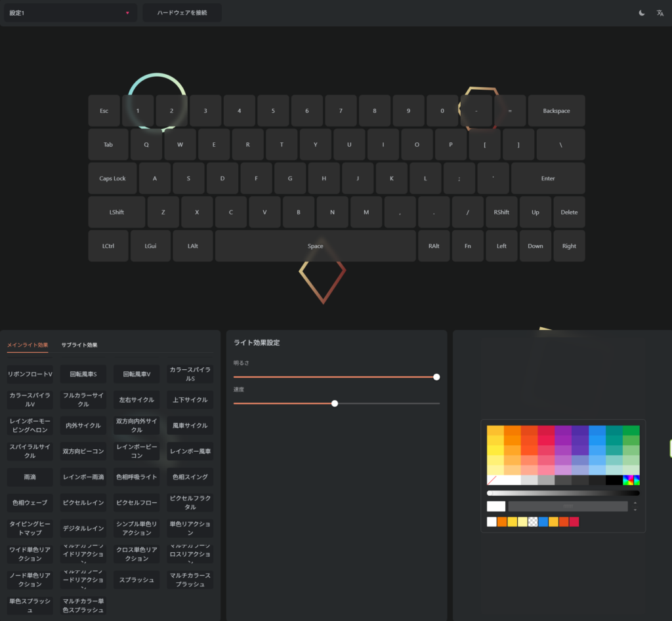Screen dimensions: 672x621
Task: Apply the スプラッシュ light effect
Action: (x=136, y=580)
